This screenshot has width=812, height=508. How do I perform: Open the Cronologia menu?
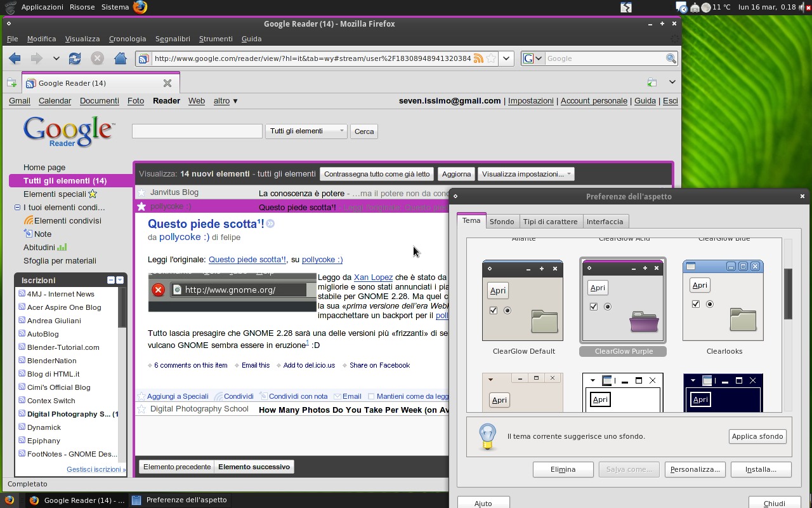click(128, 39)
